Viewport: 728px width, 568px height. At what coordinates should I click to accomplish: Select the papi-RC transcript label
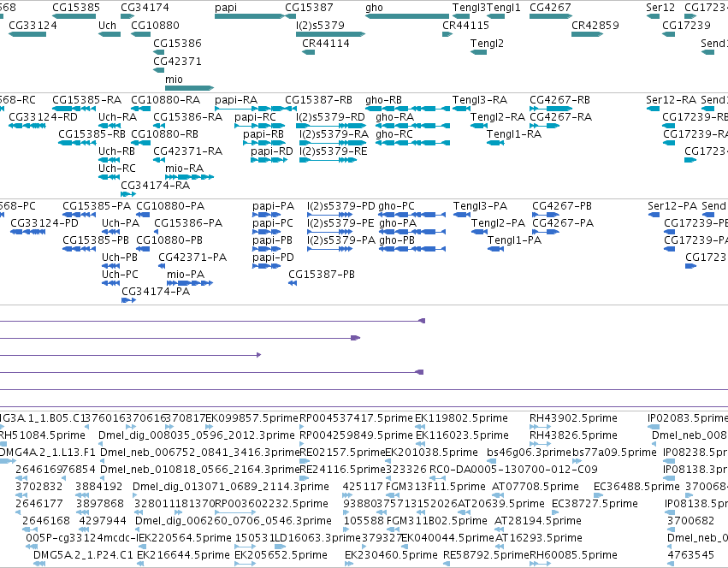point(256,117)
